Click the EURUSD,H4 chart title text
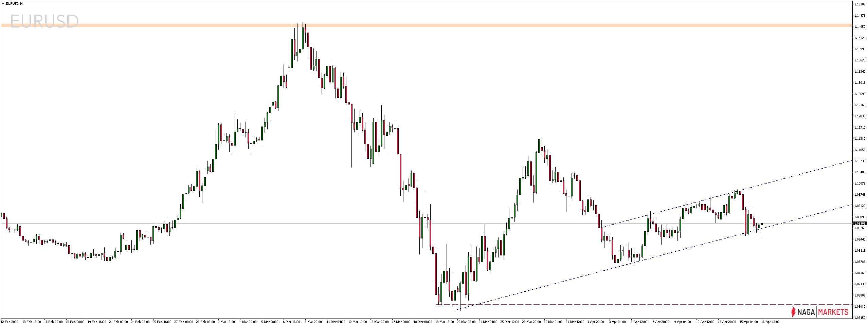This screenshot has width=868, height=327. point(15,4)
